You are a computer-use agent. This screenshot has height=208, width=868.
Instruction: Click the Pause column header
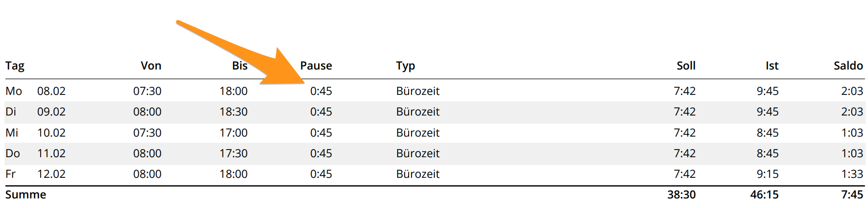click(x=316, y=66)
